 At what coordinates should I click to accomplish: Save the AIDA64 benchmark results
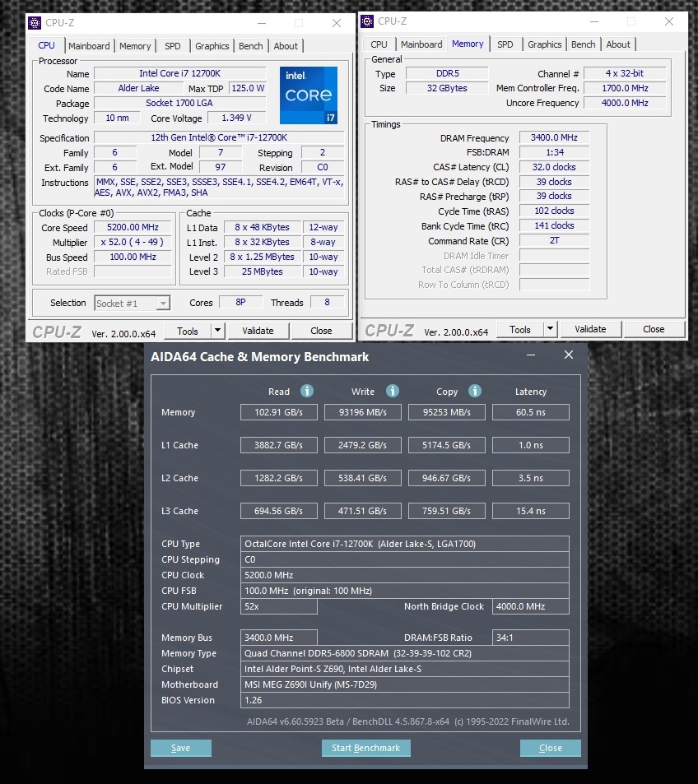[180, 748]
